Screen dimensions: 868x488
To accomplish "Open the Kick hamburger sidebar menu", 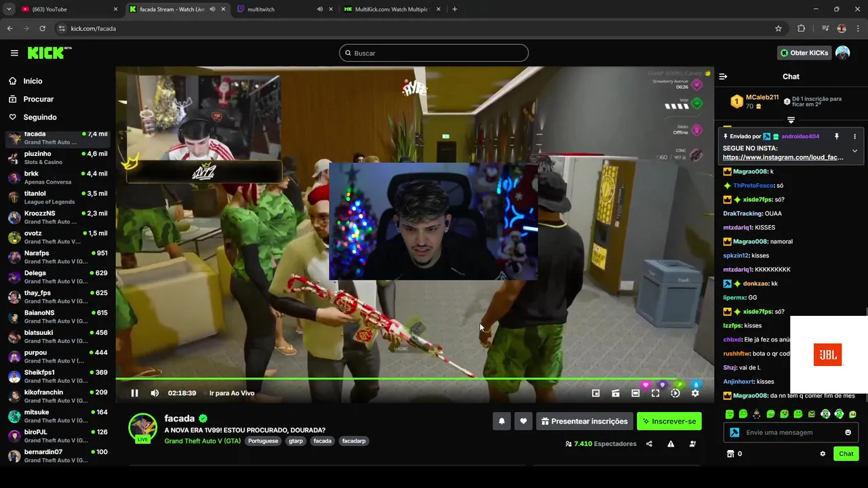I will 14,53.
